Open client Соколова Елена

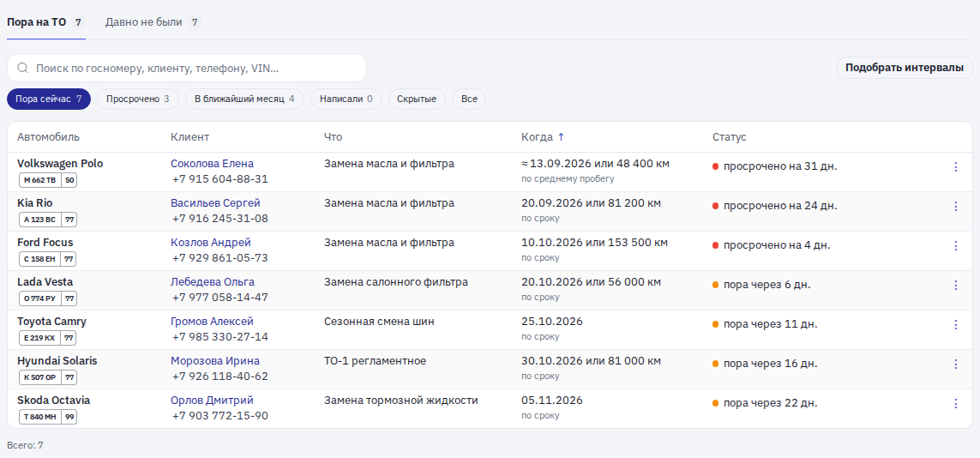pos(212,164)
